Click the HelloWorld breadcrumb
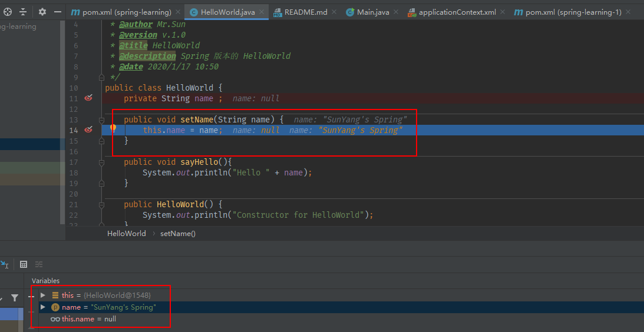644x332 pixels. (x=127, y=234)
